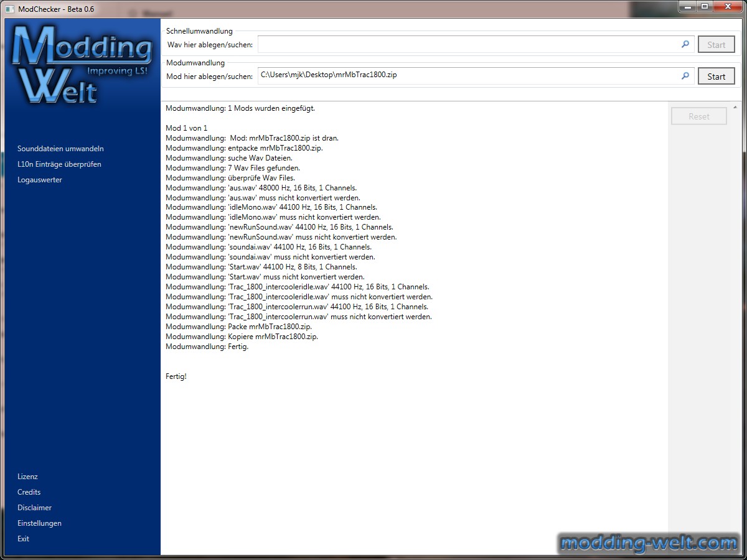Image resolution: width=747 pixels, height=560 pixels.
Task: Click Exit in the sidebar
Action: coord(23,539)
